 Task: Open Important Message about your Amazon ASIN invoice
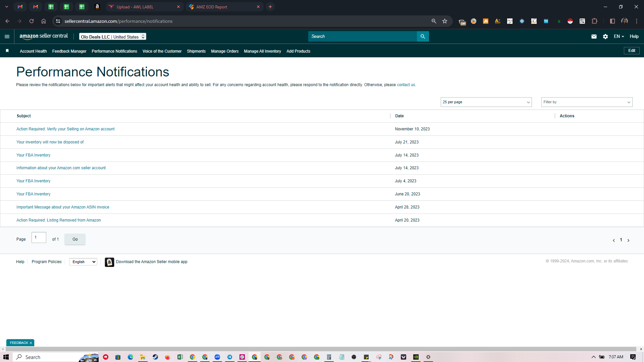point(63,207)
